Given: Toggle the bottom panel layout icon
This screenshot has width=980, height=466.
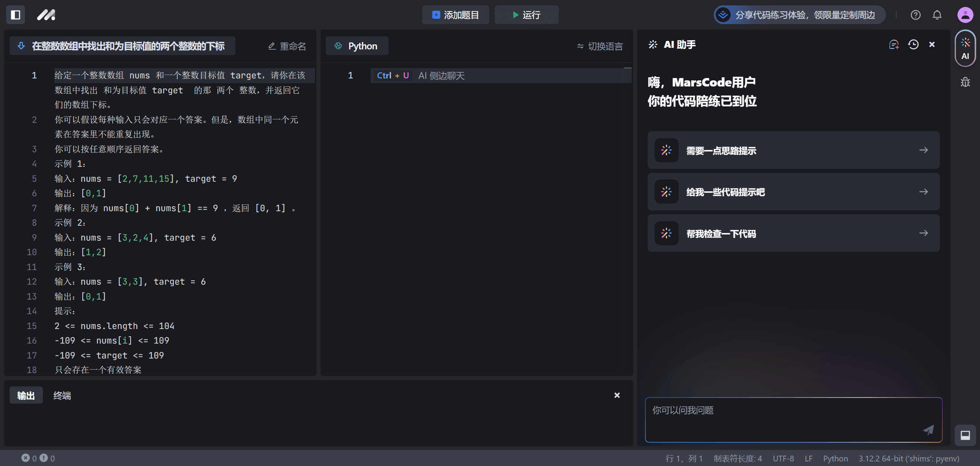Looking at the screenshot, I should tap(965, 435).
